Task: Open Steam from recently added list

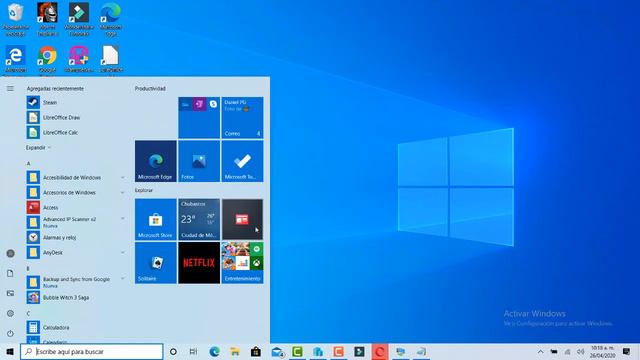Action: point(76,102)
